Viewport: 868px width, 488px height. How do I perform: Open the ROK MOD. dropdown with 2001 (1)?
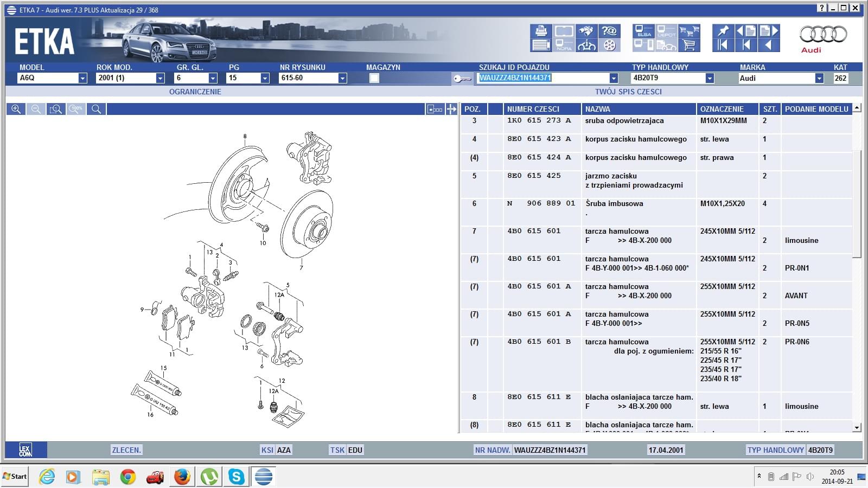coord(160,78)
